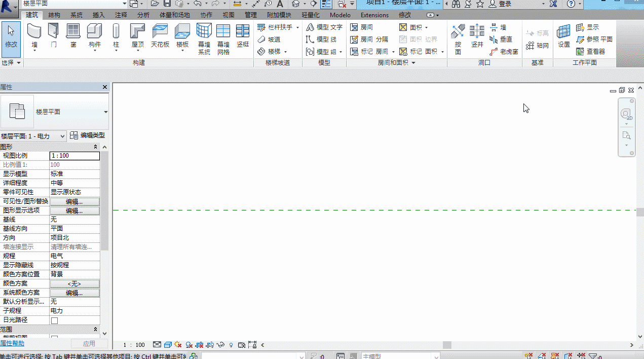Image resolution: width=644 pixels, height=359 pixels.
Task: Activate the 竖梃 (Mullion) tool
Action: [243, 37]
